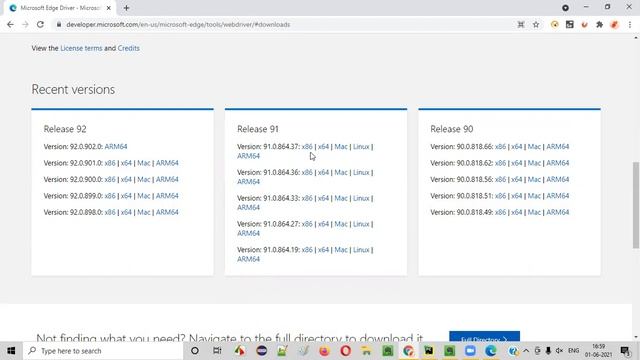The height and width of the screenshot is (360, 640).
Task: Click the yellow circle extension icon
Action: (554, 24)
